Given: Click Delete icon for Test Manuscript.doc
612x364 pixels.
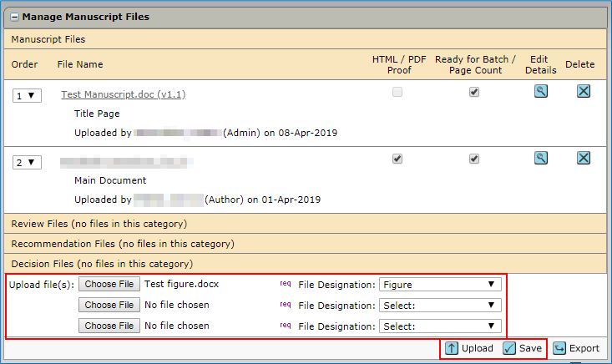Looking at the screenshot, I should [x=584, y=92].
